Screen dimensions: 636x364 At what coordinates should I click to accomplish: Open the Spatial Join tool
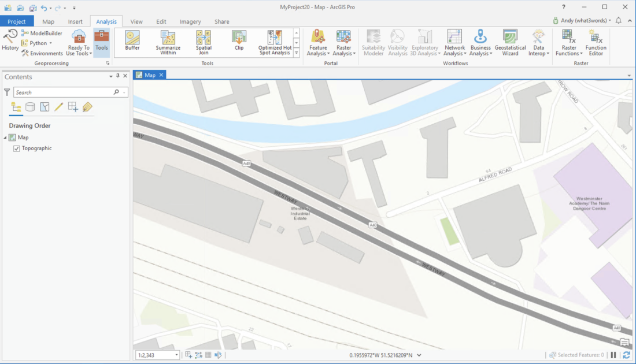pos(204,43)
